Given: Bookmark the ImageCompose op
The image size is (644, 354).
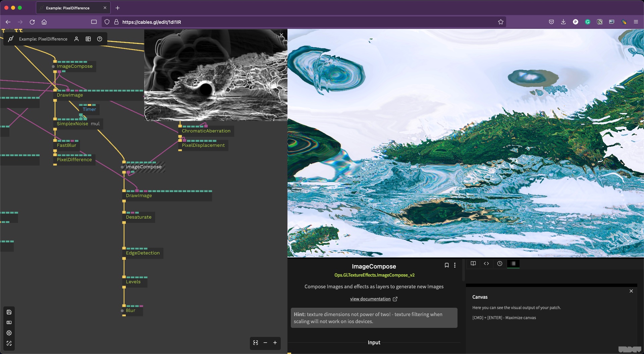Looking at the screenshot, I should tap(446, 265).
